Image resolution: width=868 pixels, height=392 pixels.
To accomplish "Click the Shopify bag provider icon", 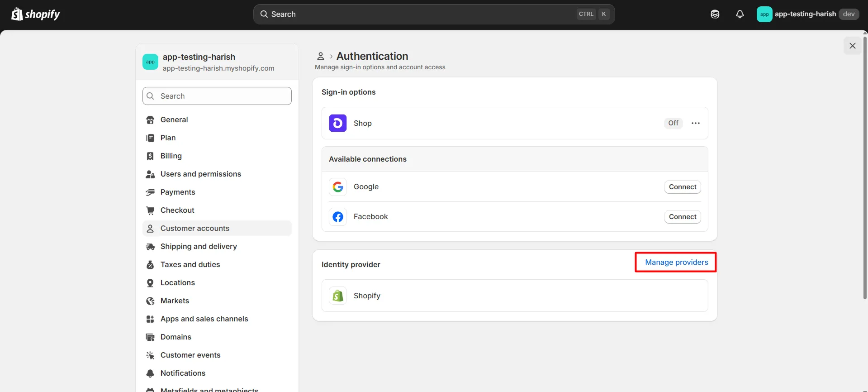I will point(338,296).
